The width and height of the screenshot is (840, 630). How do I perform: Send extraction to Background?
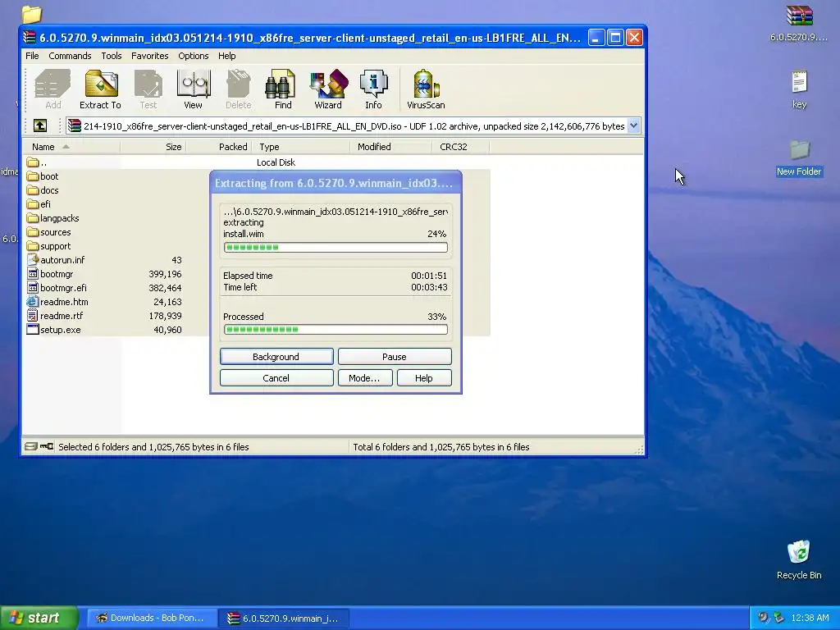pyautogui.click(x=276, y=357)
